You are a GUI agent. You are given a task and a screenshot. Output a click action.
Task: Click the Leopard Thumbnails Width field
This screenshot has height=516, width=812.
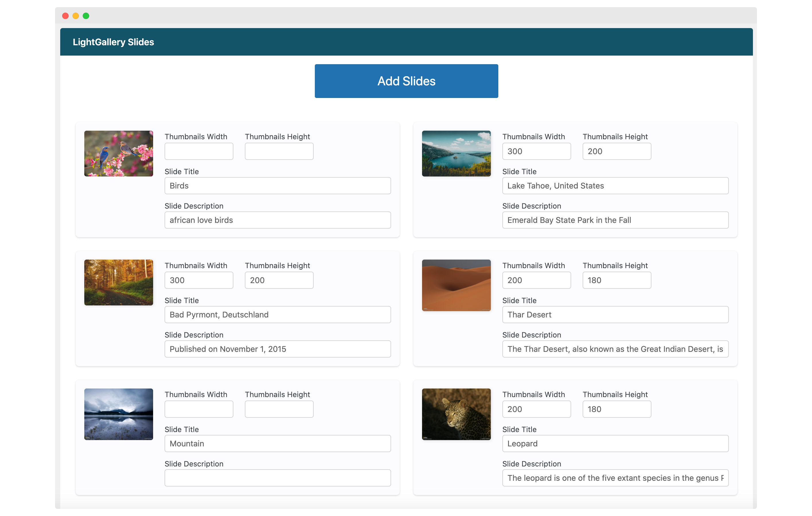point(536,409)
